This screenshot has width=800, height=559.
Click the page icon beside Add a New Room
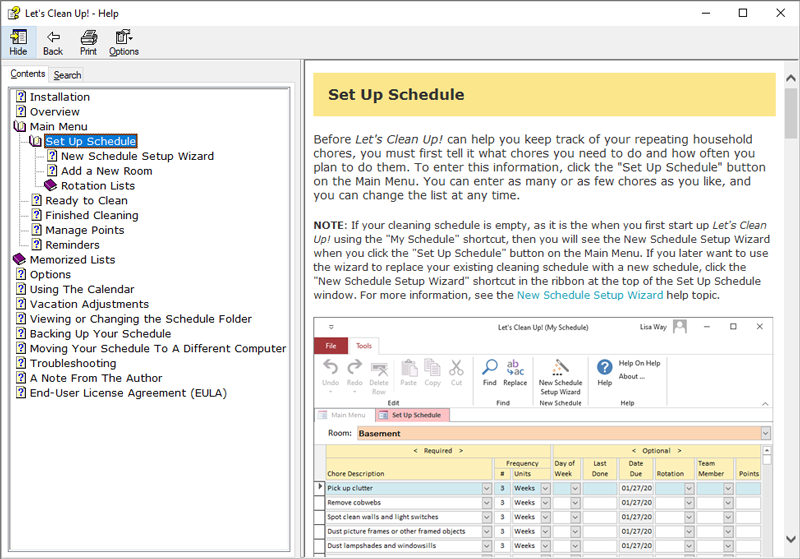[x=52, y=170]
